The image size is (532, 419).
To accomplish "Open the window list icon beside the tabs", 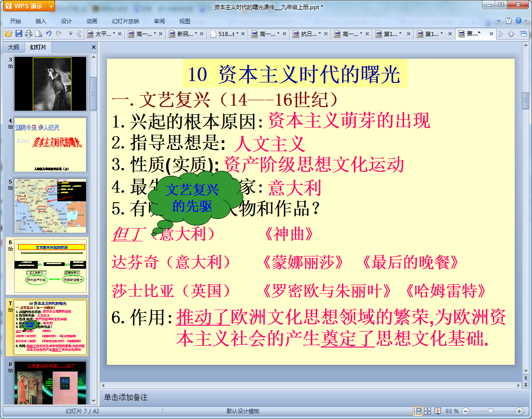I will (523, 34).
